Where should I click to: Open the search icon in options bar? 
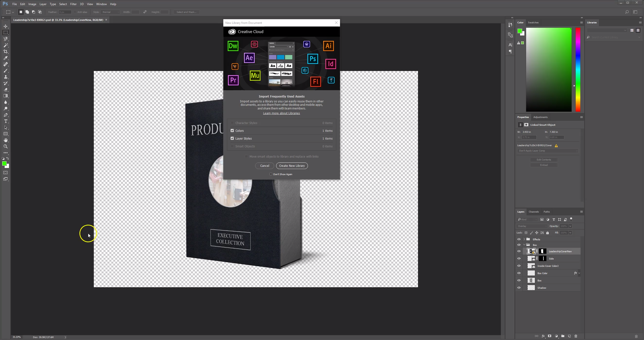coord(627,12)
